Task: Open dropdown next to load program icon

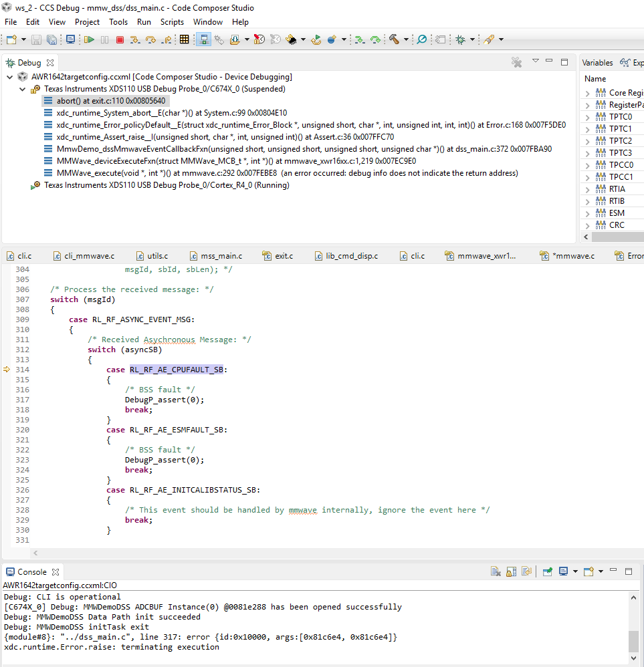Action: (247, 39)
